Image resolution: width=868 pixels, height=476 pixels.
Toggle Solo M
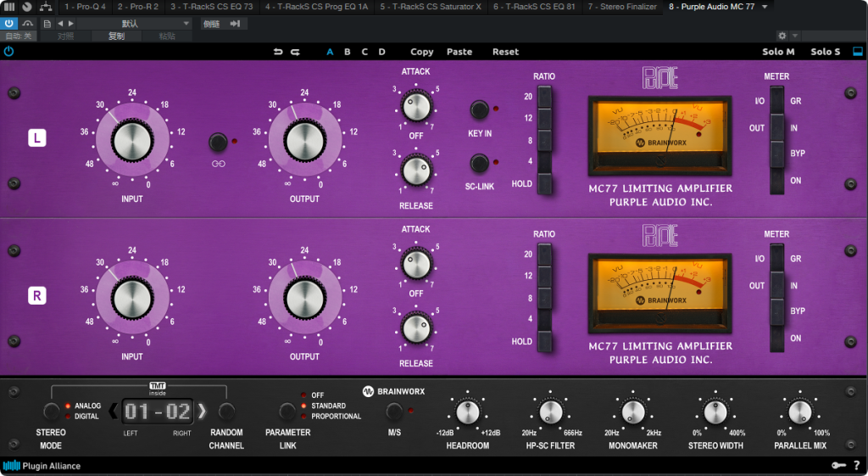point(778,52)
